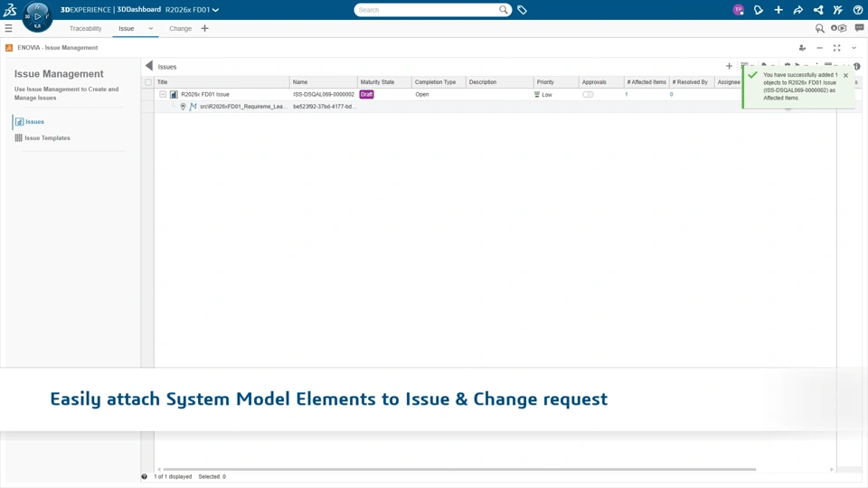Open the information panel icon
Viewport: 868px width, 488px height.
[x=857, y=66]
